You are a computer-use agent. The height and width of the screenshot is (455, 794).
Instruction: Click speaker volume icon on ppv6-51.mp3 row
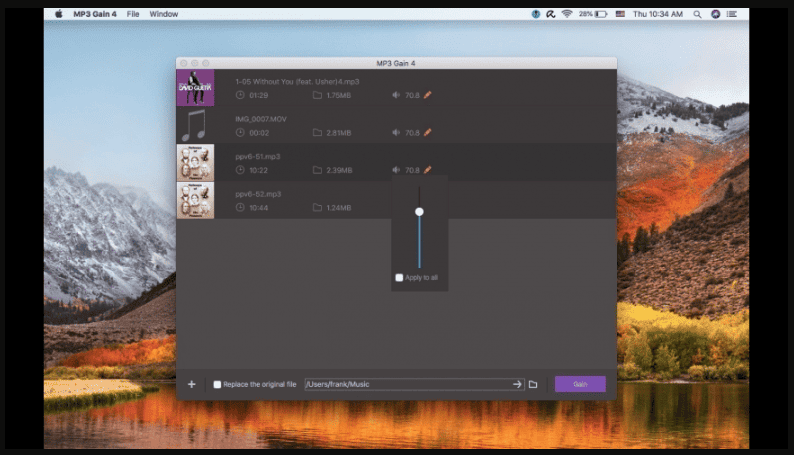396,170
